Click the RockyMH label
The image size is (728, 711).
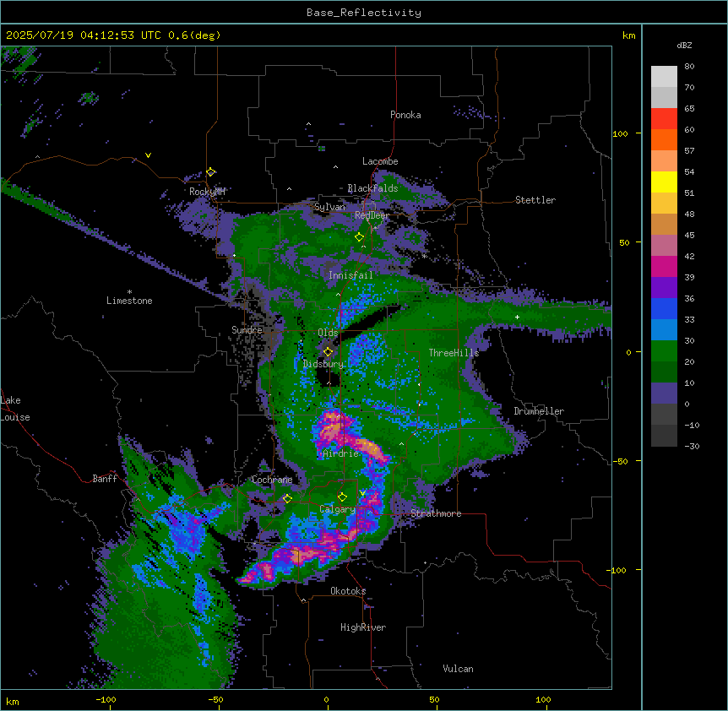click(207, 192)
